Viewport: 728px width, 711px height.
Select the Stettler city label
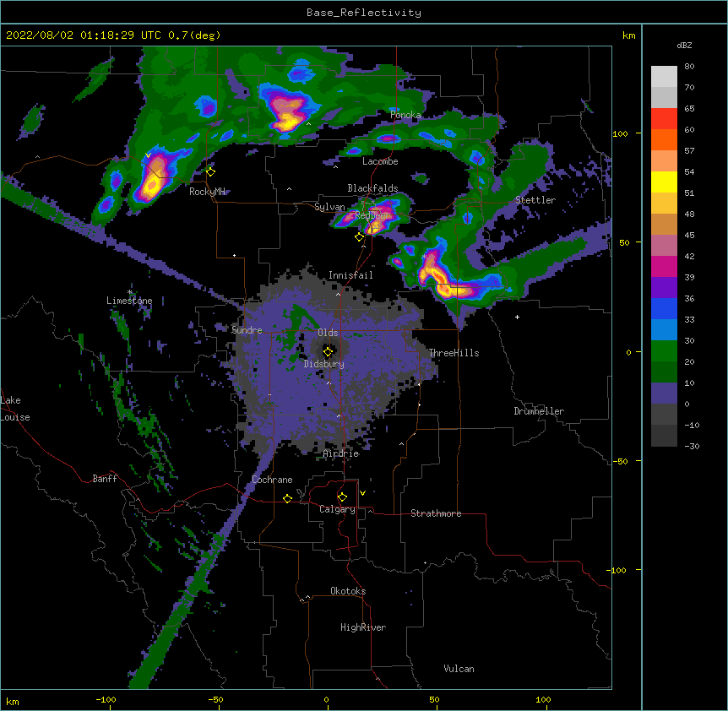coord(535,200)
